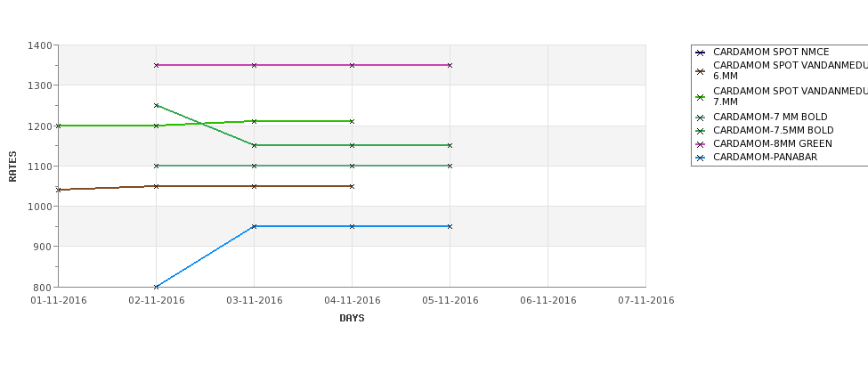Screen dimensions: 868x382
Task: Click the magenta line data point on 05-11-2016
Action: click(x=450, y=65)
